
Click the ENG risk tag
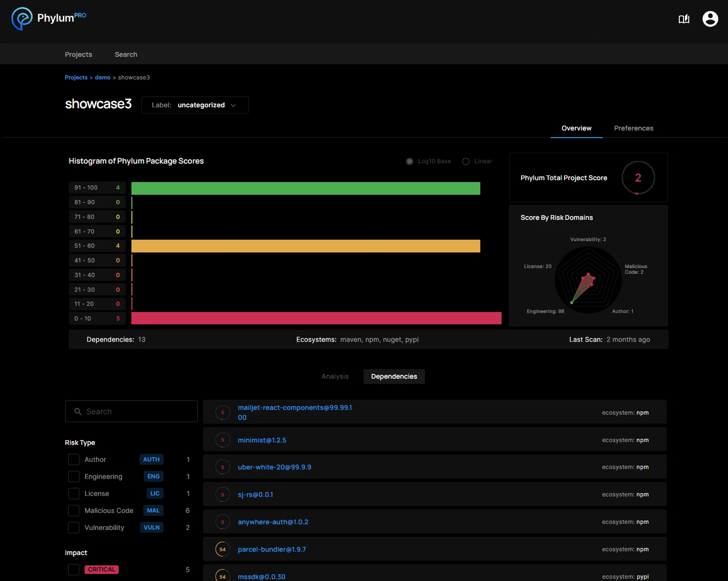(153, 477)
